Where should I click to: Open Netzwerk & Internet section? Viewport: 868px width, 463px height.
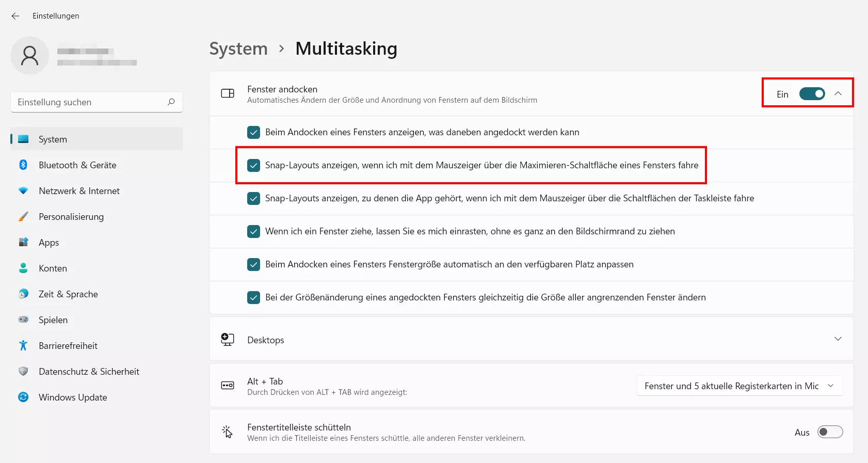tap(79, 191)
